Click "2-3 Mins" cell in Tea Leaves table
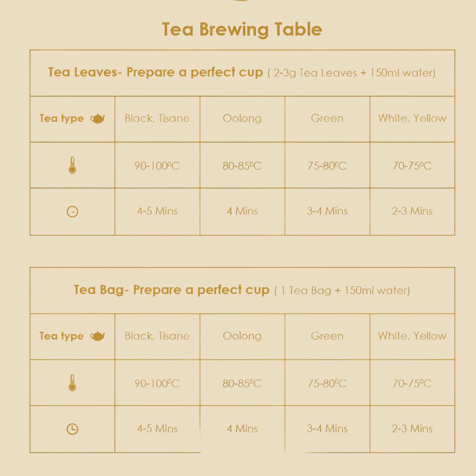This screenshot has width=476, height=476. (412, 211)
